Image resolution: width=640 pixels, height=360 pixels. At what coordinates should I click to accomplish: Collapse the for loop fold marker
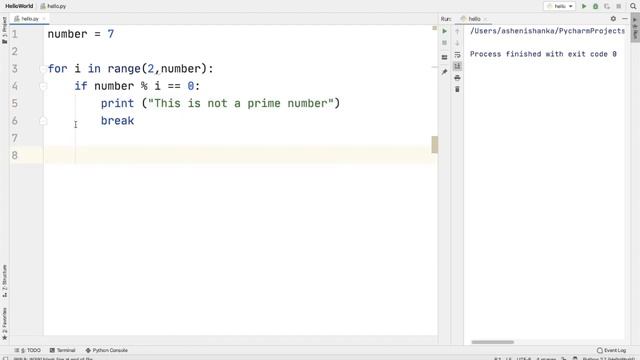[x=43, y=69]
